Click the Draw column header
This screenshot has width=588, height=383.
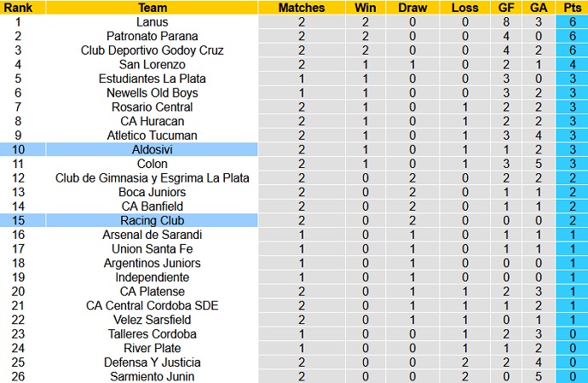[412, 8]
